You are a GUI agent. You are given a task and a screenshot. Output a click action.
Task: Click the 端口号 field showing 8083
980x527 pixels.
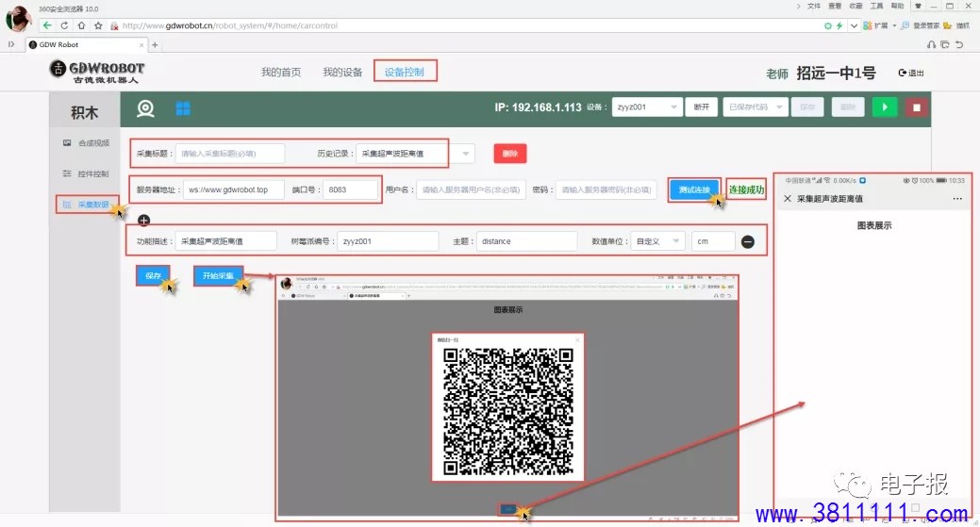pyautogui.click(x=350, y=189)
